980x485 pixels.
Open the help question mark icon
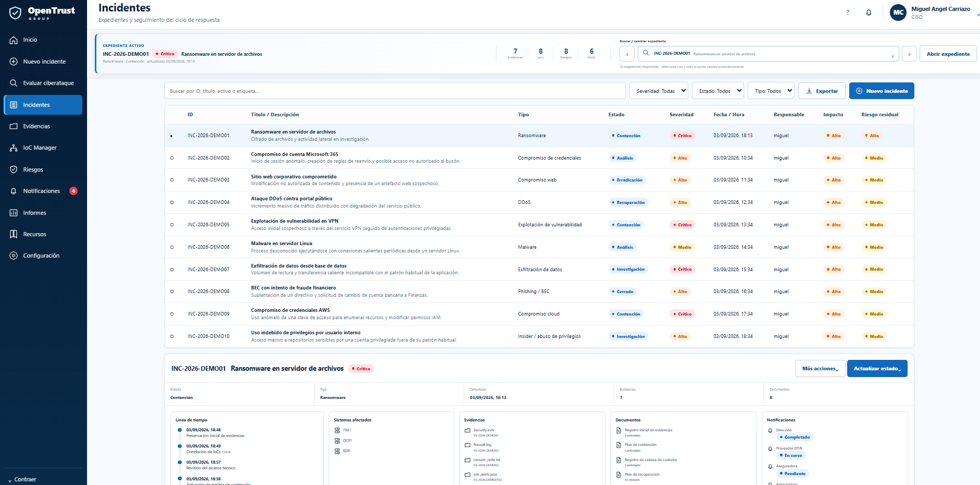(x=848, y=13)
